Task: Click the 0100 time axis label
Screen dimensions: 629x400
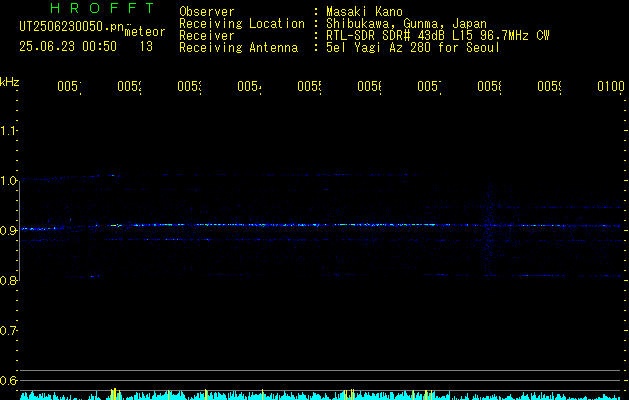Action: (x=611, y=86)
